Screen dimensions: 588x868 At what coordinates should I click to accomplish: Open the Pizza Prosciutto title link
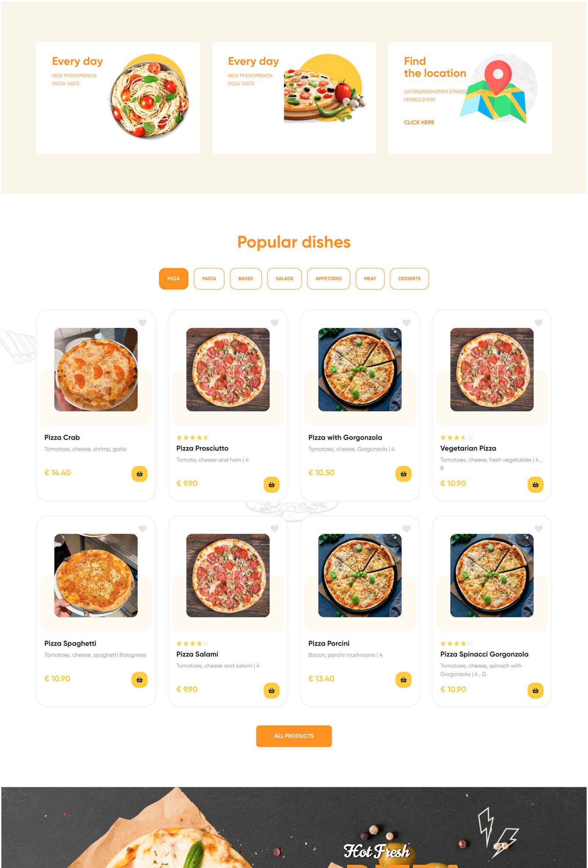[202, 448]
